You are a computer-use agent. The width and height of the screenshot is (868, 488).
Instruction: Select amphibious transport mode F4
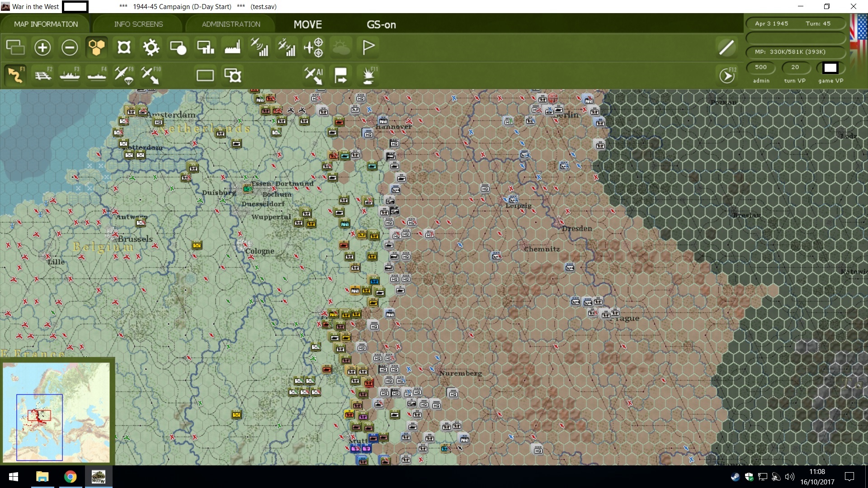tap(97, 75)
